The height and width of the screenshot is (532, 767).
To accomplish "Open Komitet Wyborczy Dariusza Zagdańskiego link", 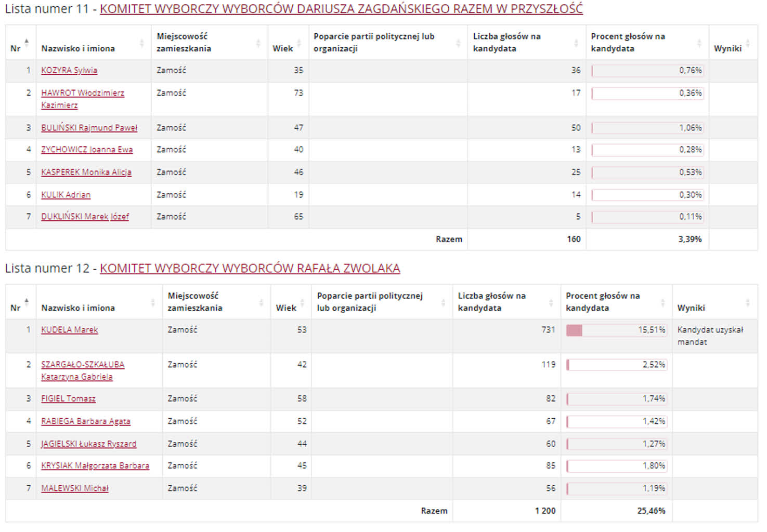I will point(341,9).
